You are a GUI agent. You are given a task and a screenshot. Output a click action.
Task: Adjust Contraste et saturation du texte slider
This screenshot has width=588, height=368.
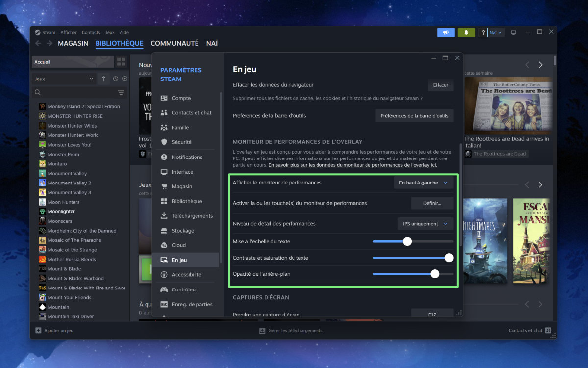tap(413, 258)
